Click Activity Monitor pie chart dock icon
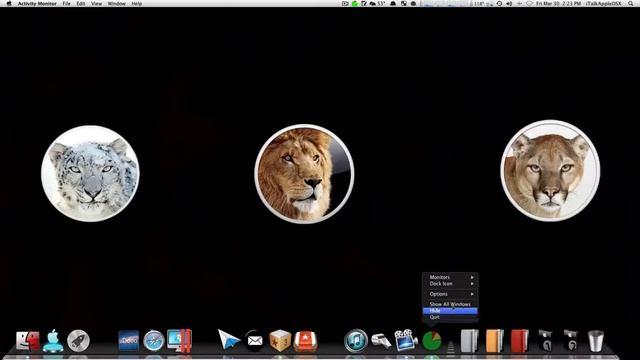 [x=432, y=341]
